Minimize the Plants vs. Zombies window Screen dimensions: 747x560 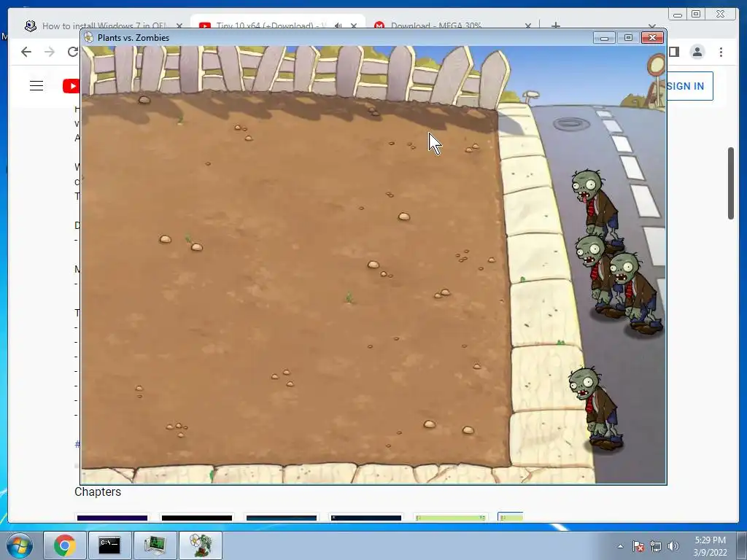click(x=604, y=38)
